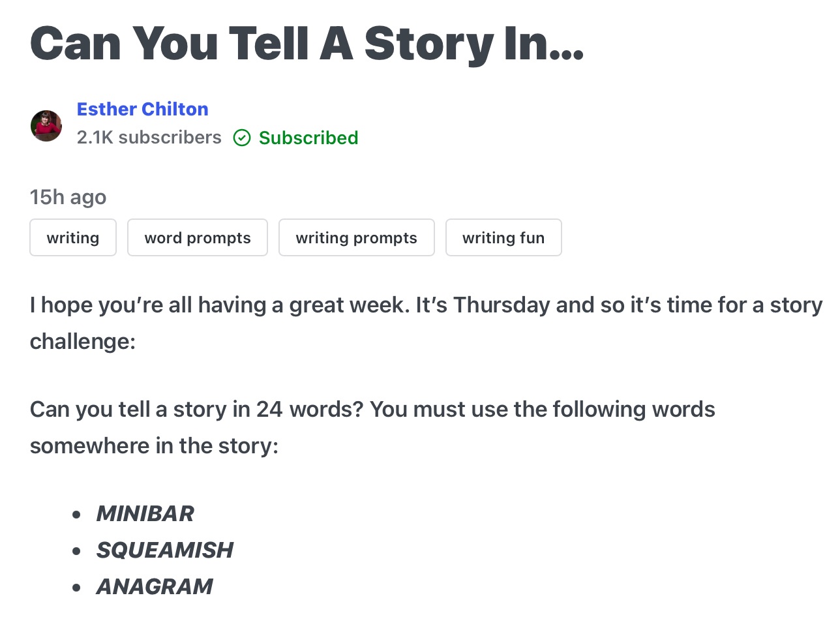The width and height of the screenshot is (840, 617).
Task: Click "somewhere in the story:" text line
Action: (154, 446)
